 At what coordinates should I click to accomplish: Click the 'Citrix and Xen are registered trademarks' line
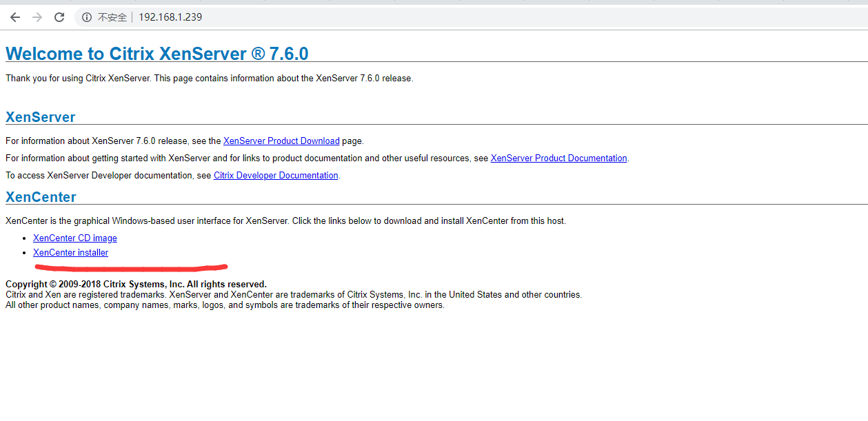293,295
